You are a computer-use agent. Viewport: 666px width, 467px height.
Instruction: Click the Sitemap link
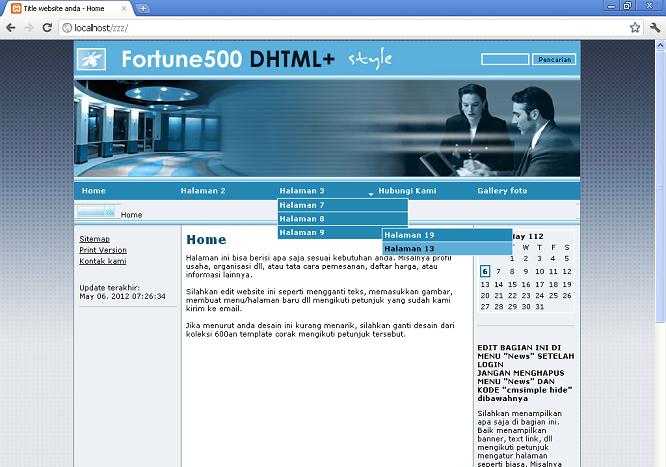[94, 239]
